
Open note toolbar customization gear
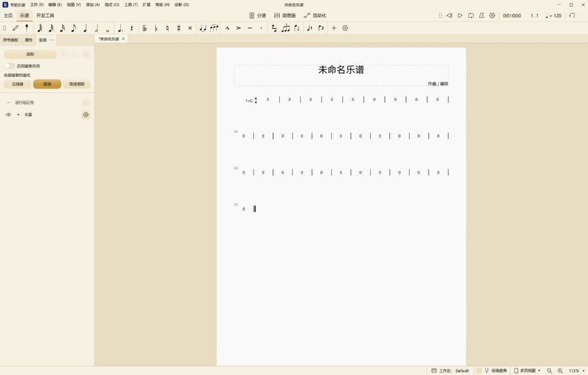tap(345, 28)
